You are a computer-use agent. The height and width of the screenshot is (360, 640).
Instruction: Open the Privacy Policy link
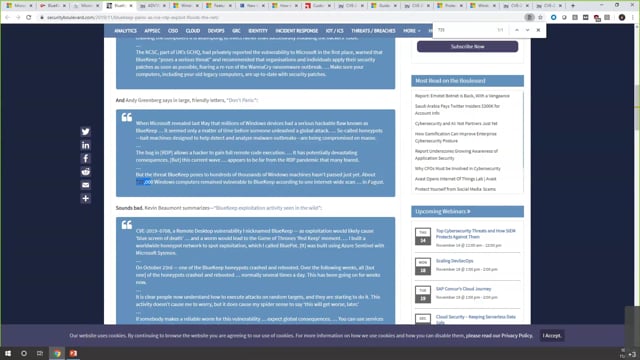tap(517, 336)
